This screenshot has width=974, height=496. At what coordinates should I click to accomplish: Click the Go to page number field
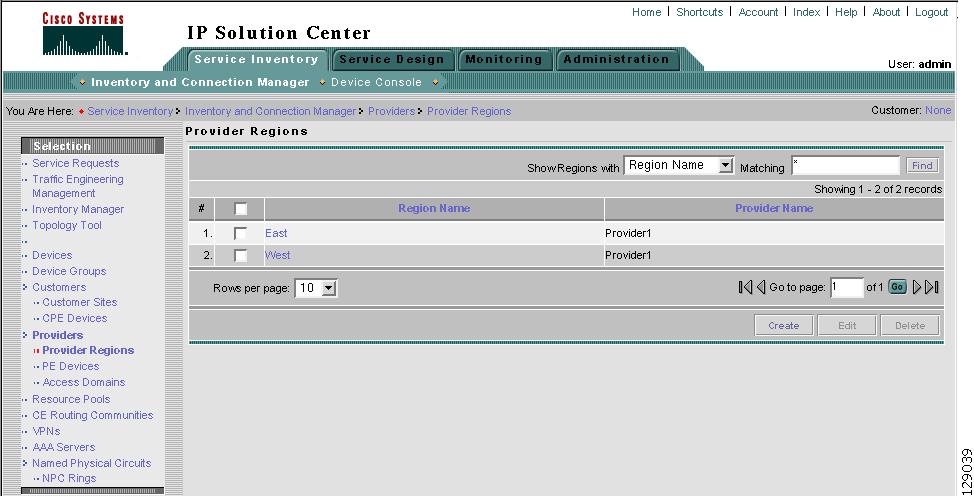pyautogui.click(x=847, y=287)
